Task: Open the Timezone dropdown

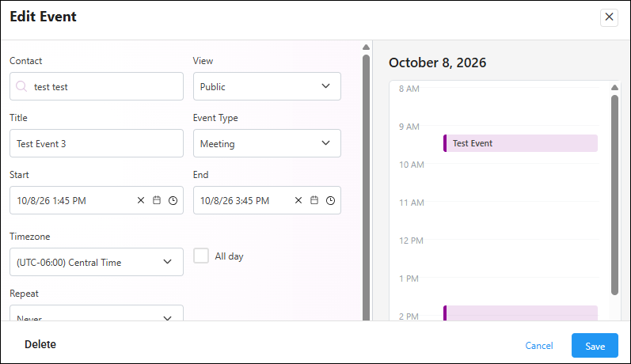Action: click(x=97, y=262)
